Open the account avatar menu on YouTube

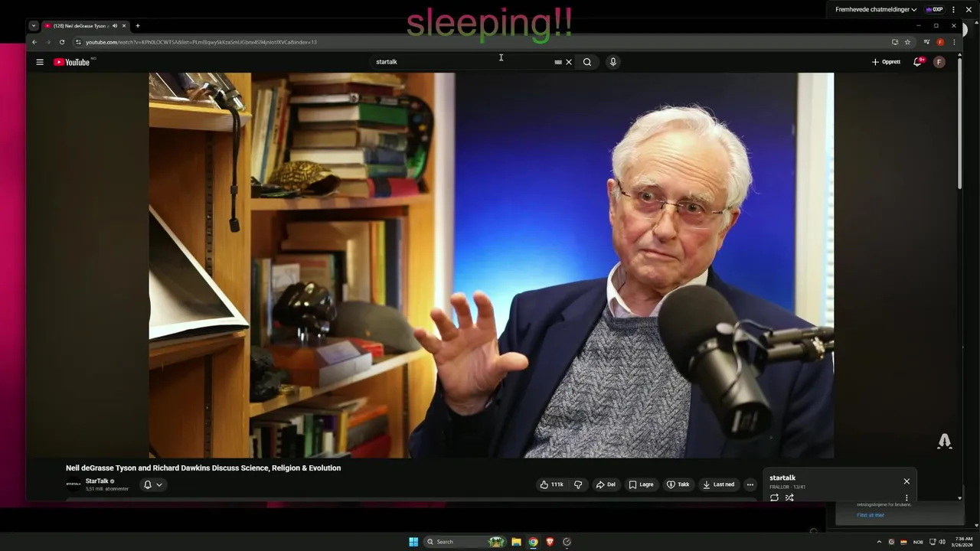click(939, 62)
